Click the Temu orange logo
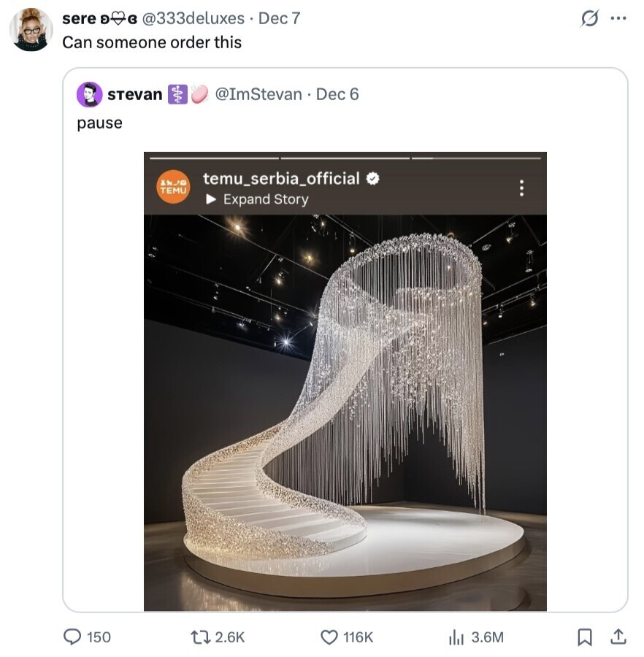 click(173, 187)
